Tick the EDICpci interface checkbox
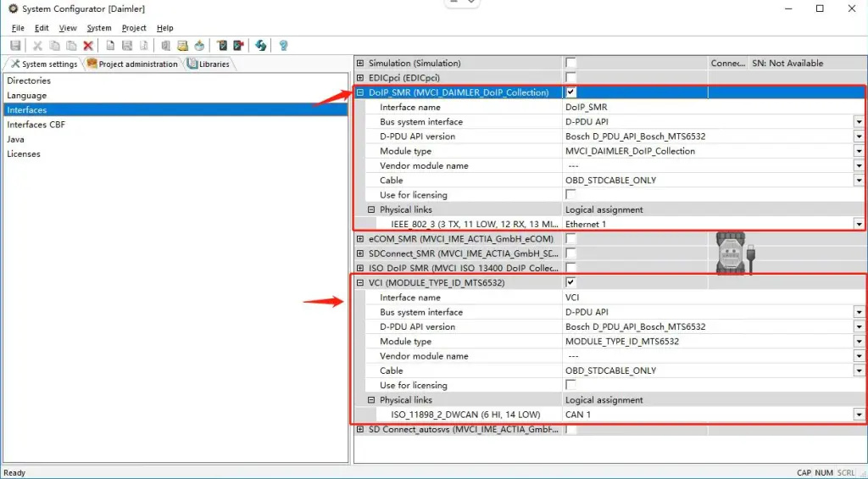 [x=570, y=77]
